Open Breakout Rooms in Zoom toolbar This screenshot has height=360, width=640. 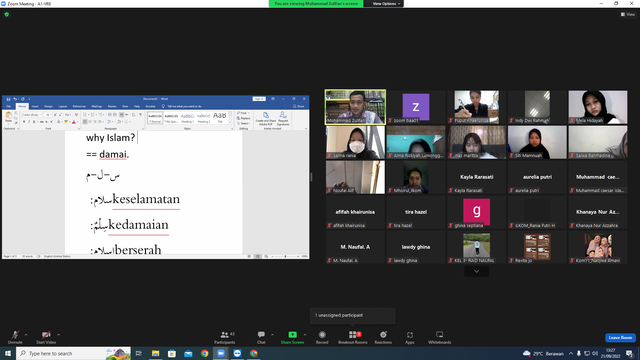353,338
